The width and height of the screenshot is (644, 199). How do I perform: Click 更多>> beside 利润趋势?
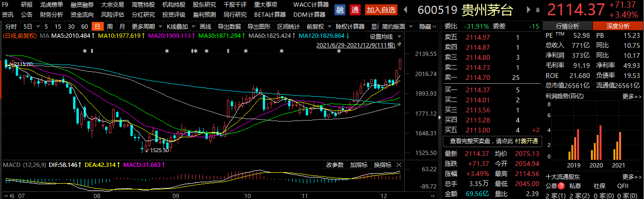coord(632,96)
